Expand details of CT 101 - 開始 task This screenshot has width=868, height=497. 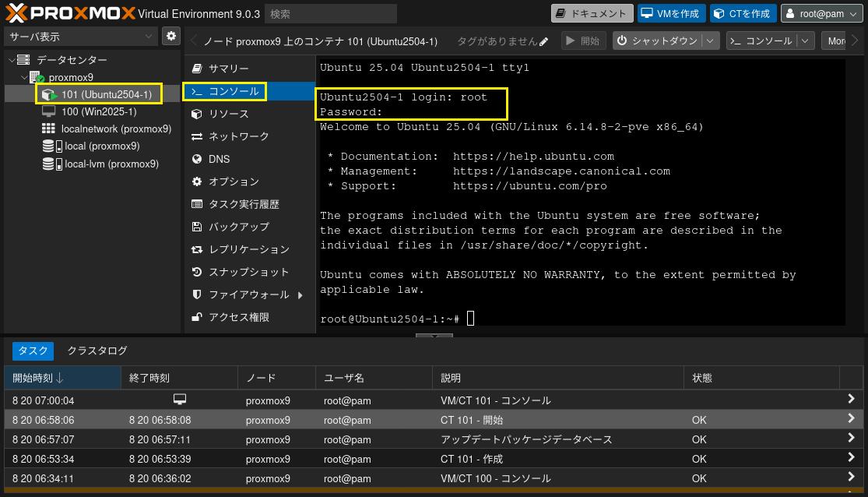coord(852,418)
